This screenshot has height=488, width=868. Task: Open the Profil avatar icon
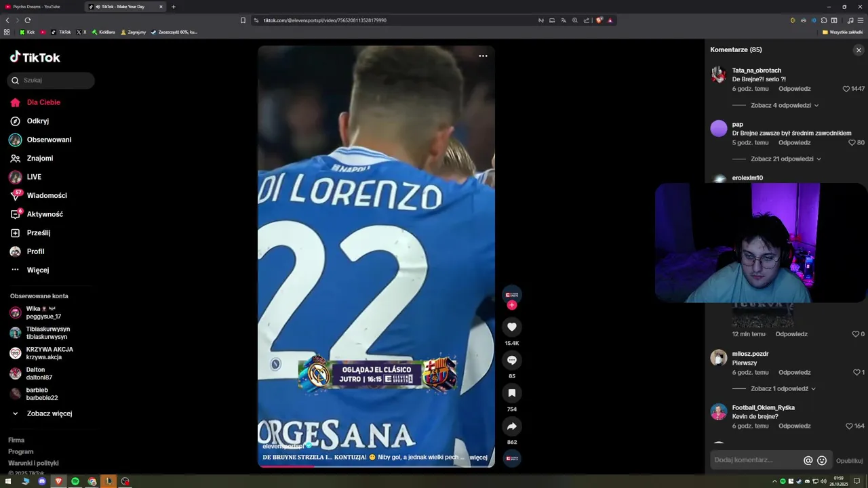(x=15, y=251)
